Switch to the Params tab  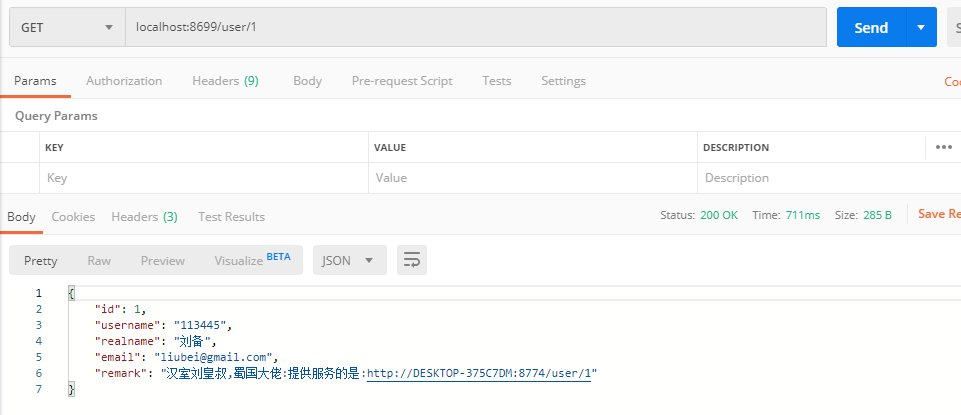tap(36, 81)
